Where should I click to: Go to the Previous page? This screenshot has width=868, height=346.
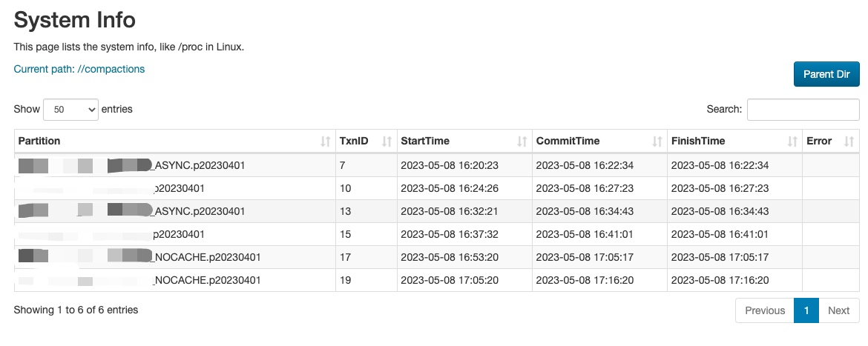click(x=764, y=310)
